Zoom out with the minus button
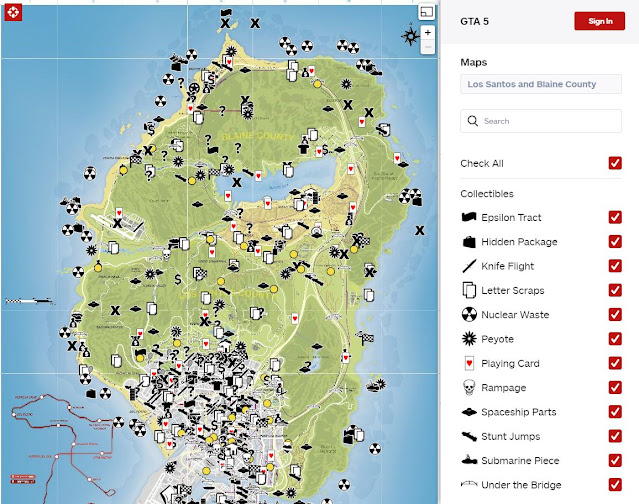 coord(427,47)
